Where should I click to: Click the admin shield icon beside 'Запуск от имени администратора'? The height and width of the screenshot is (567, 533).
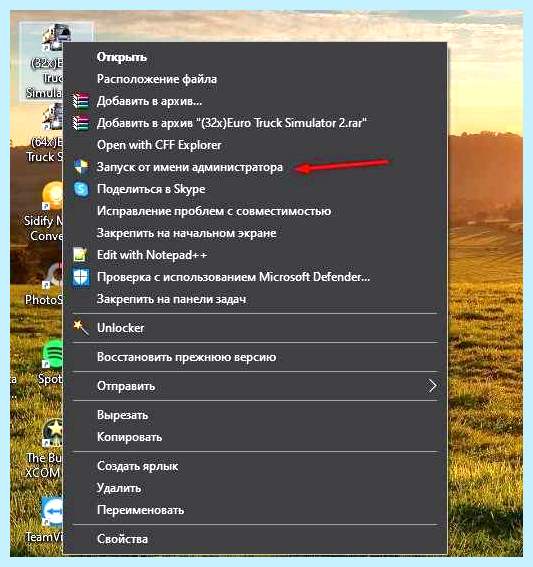[x=81, y=167]
